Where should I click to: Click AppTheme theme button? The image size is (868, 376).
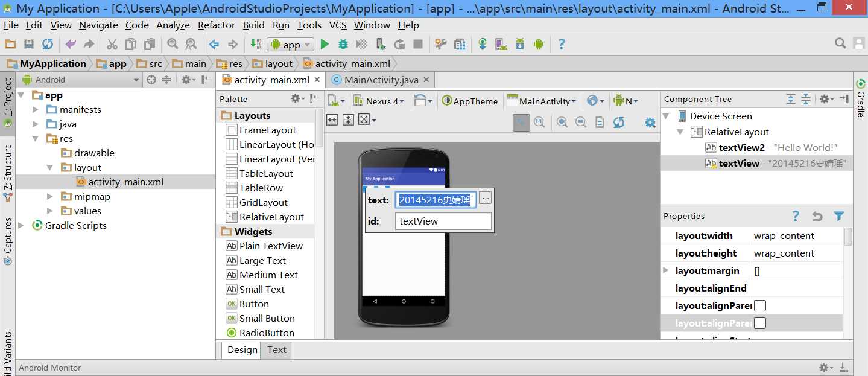pyautogui.click(x=470, y=101)
